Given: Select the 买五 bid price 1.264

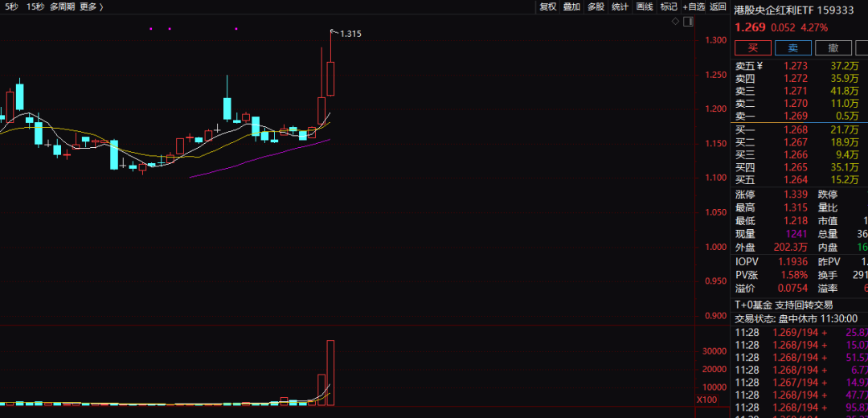Looking at the screenshot, I should [x=796, y=180].
